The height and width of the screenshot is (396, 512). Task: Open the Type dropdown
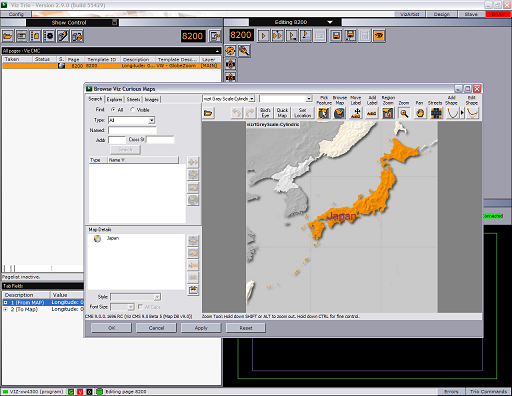coord(152,120)
